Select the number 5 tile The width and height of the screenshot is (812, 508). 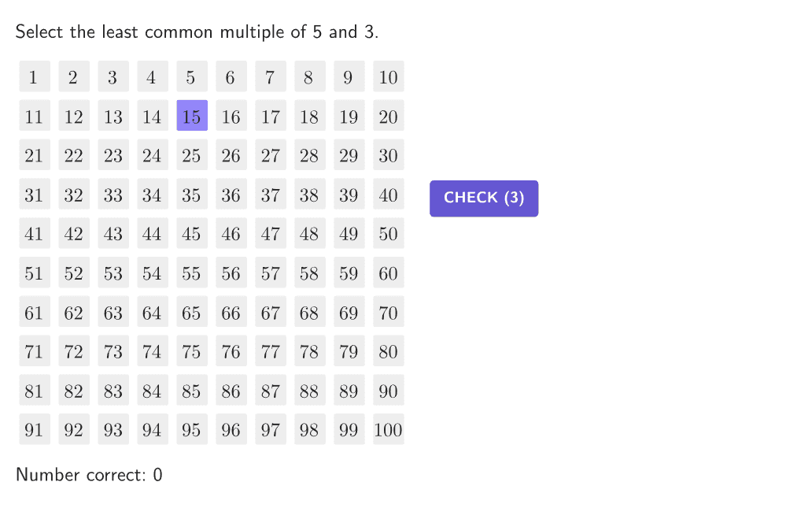tap(192, 77)
